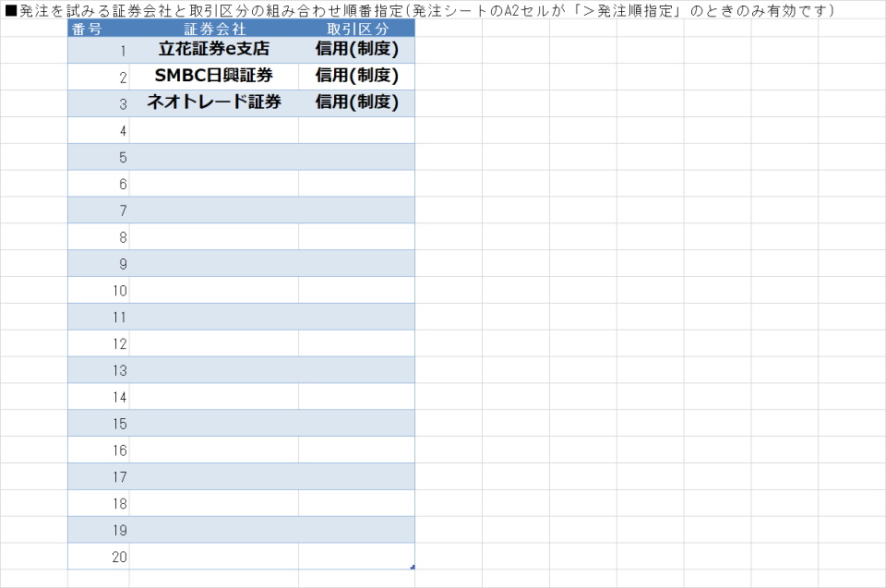The height and width of the screenshot is (588, 886).
Task: Grab the table resize handle after row 20
Action: click(x=413, y=567)
